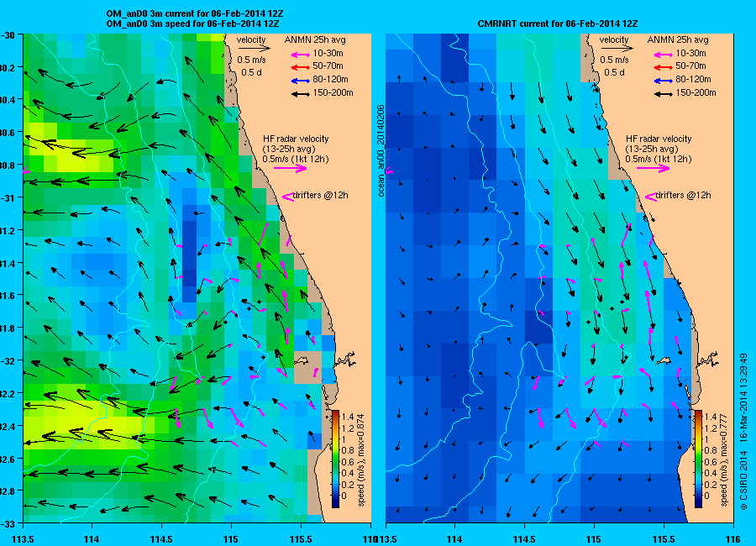Click the '80-120m' depth label in right legend

(x=693, y=79)
